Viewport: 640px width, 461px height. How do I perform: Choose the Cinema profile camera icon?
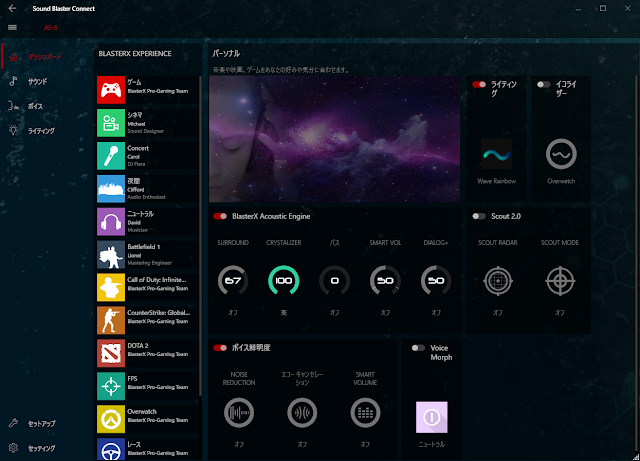click(x=111, y=123)
